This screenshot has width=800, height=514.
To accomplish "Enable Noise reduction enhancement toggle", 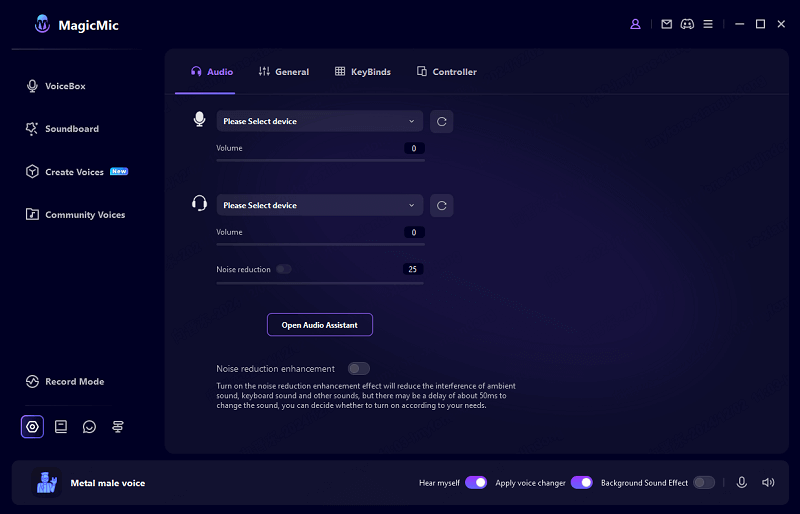I will click(359, 369).
